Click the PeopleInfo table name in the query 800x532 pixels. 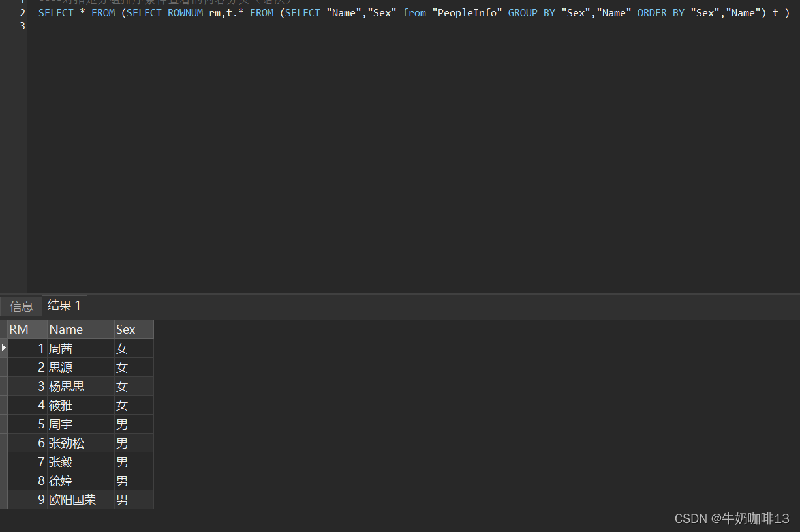[x=467, y=12]
